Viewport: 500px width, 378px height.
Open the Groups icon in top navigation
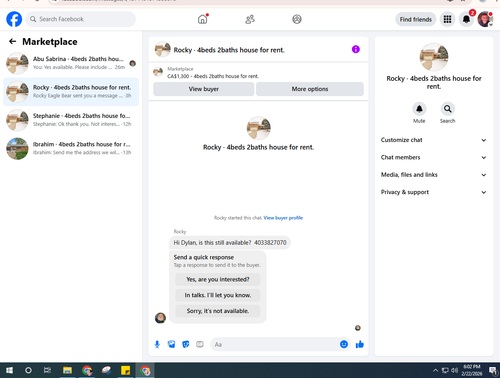click(297, 19)
